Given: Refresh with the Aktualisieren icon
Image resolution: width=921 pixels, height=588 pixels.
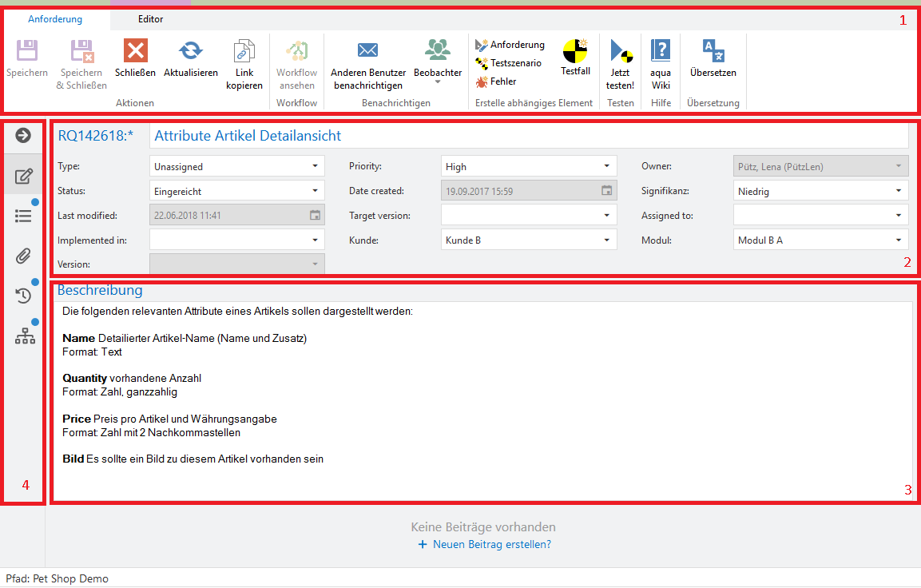Looking at the screenshot, I should click(x=190, y=52).
